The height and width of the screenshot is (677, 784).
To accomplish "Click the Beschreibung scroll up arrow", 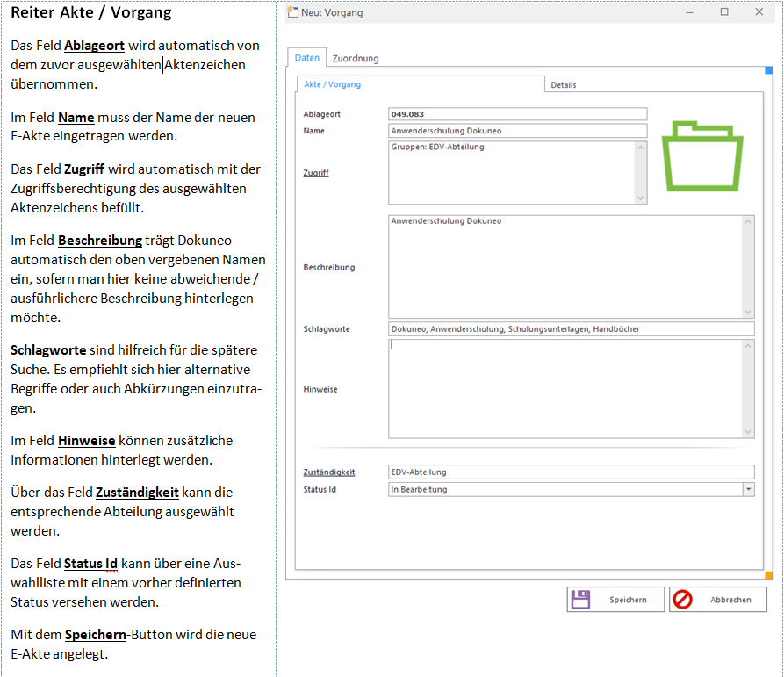I will click(748, 221).
